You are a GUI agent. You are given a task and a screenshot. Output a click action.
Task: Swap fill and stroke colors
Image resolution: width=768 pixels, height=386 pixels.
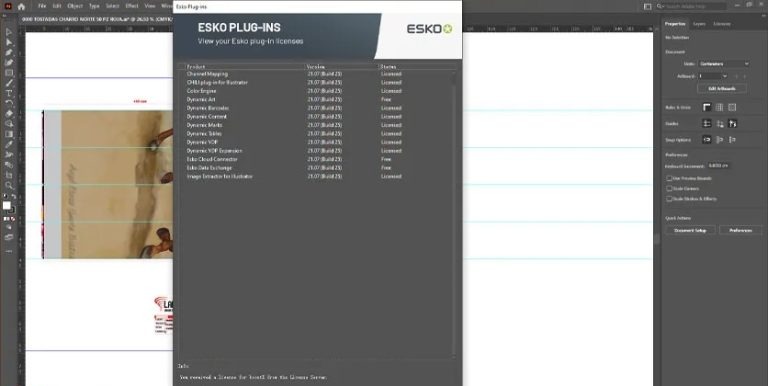coord(13,197)
